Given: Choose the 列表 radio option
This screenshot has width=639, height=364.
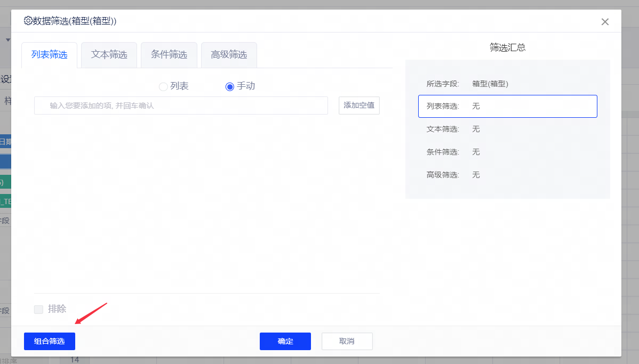Looking at the screenshot, I should coord(164,86).
